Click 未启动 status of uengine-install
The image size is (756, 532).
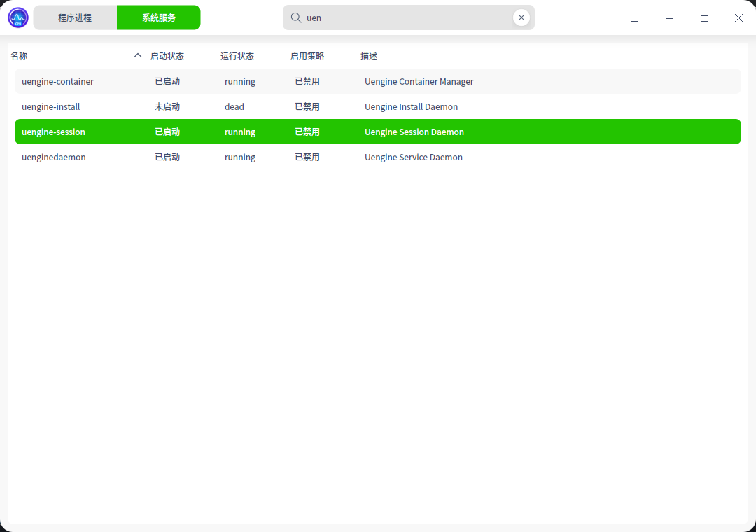(167, 106)
